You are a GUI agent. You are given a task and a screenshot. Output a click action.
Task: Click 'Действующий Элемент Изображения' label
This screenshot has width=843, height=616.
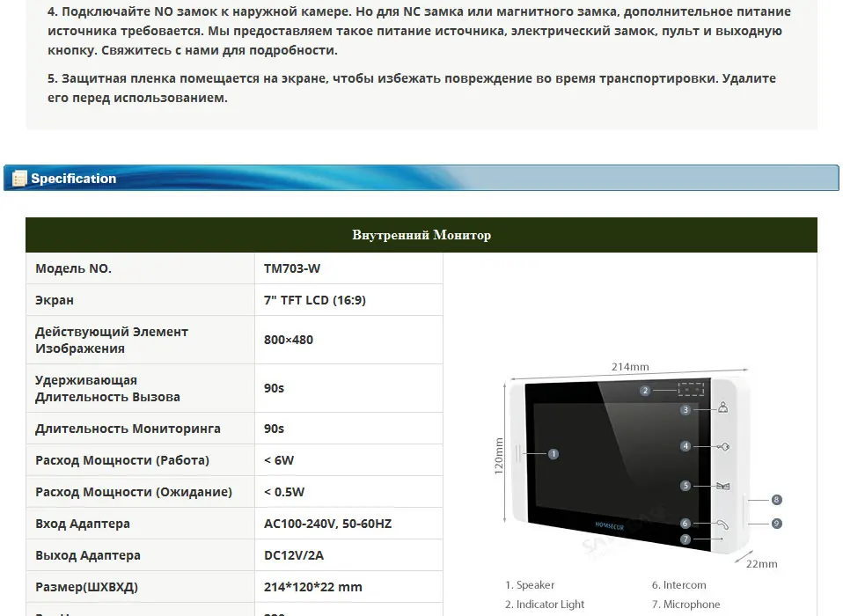[x=112, y=340]
